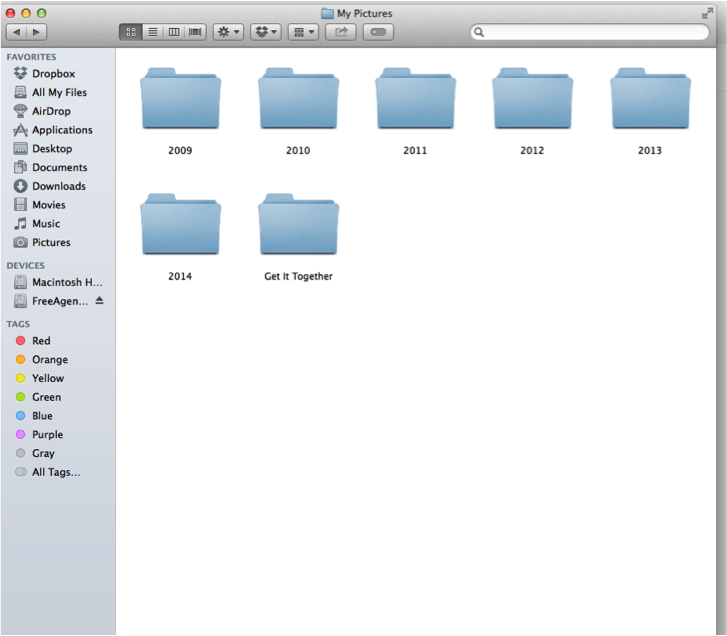The width and height of the screenshot is (727, 636).
Task: Filter by the Purple tag
Action: click(x=58, y=435)
